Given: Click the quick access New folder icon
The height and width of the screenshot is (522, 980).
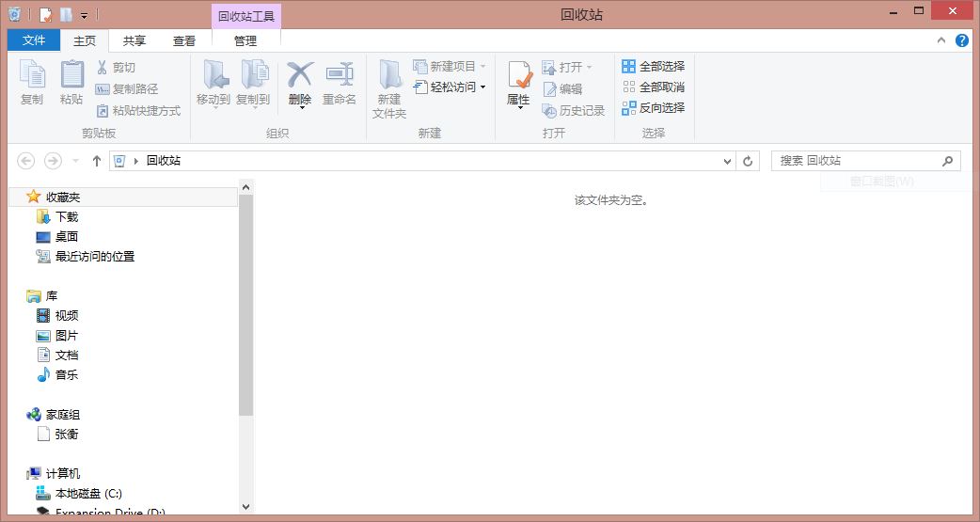Looking at the screenshot, I should click(x=66, y=14).
